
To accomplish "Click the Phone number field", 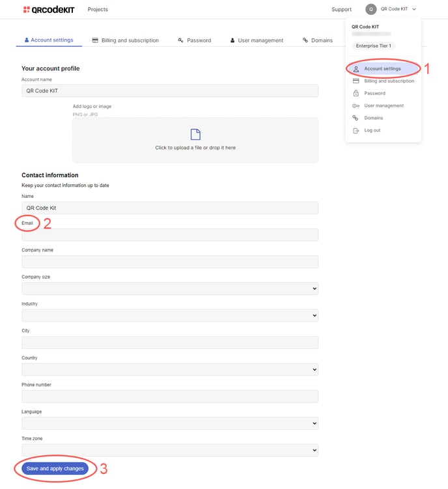I will click(x=170, y=397).
